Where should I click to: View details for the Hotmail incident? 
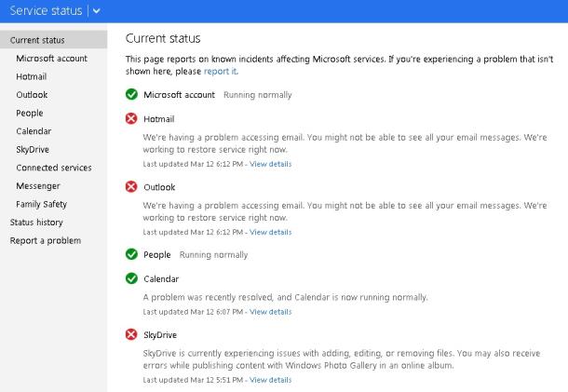coord(271,164)
